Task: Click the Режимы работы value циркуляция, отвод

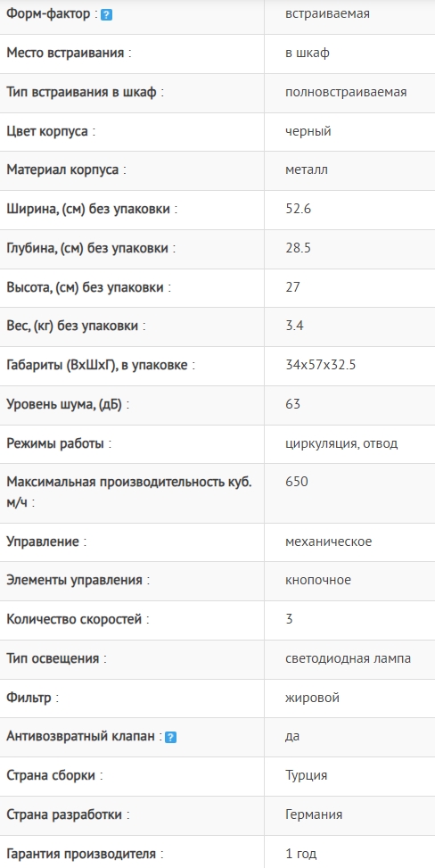Action: click(341, 443)
